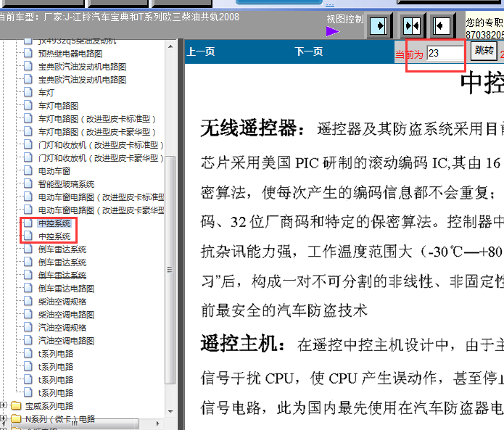Click document icon beside 预热继电器电路图
The width and height of the screenshot is (504, 430).
coord(28,53)
